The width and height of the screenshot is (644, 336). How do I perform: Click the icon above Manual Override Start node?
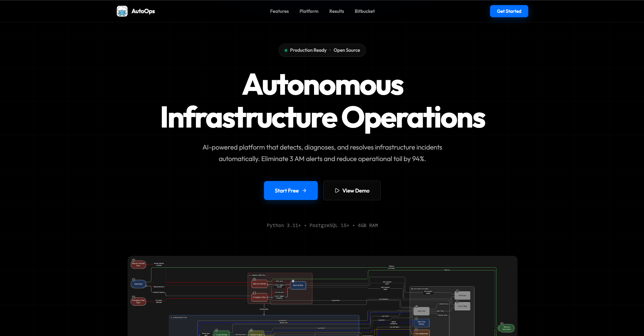[134, 260]
